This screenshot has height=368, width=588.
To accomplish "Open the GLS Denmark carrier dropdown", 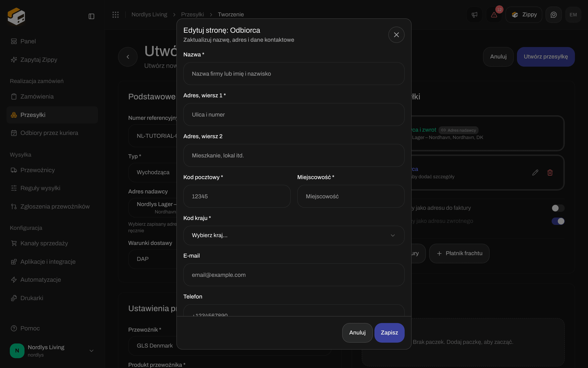I will (153, 346).
